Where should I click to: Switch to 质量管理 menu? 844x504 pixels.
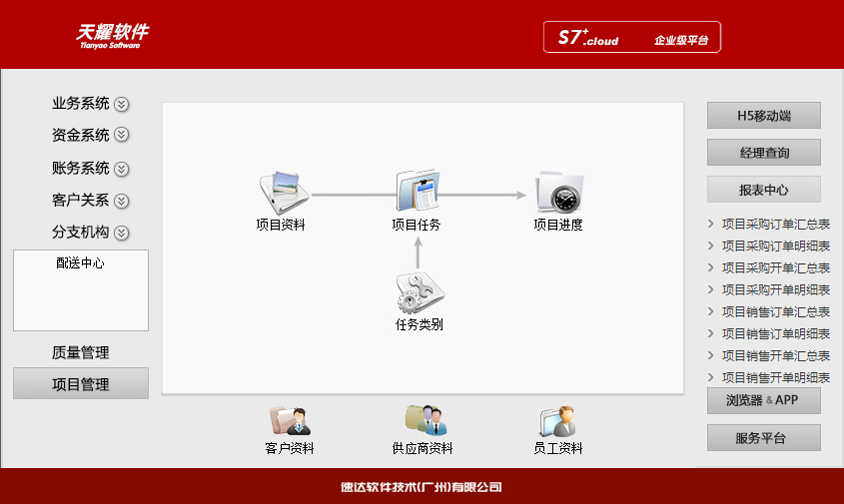(x=80, y=352)
